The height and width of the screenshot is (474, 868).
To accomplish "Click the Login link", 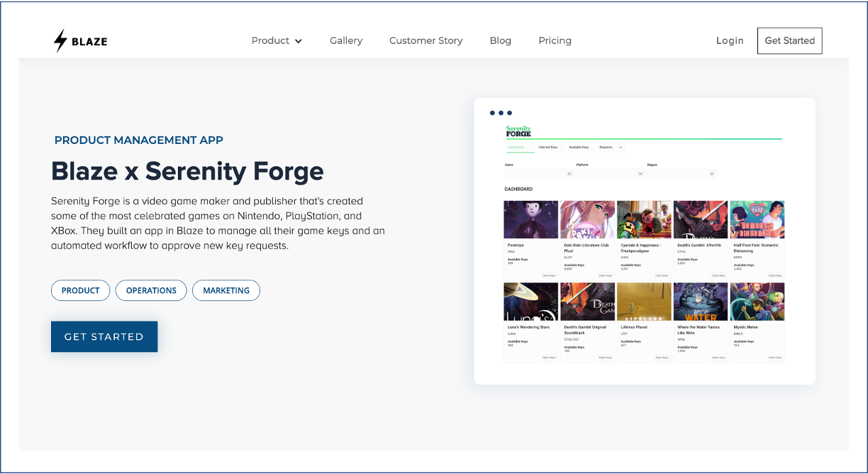I will 730,40.
